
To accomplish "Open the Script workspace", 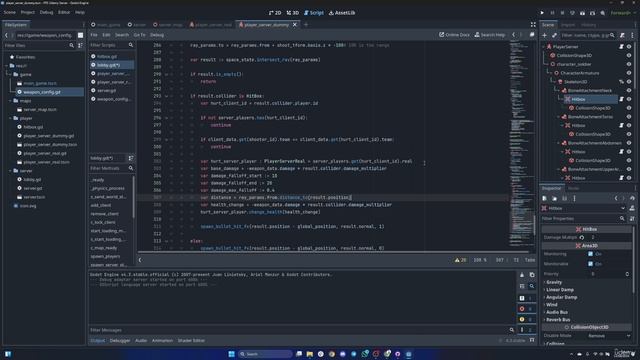I will coord(314,13).
